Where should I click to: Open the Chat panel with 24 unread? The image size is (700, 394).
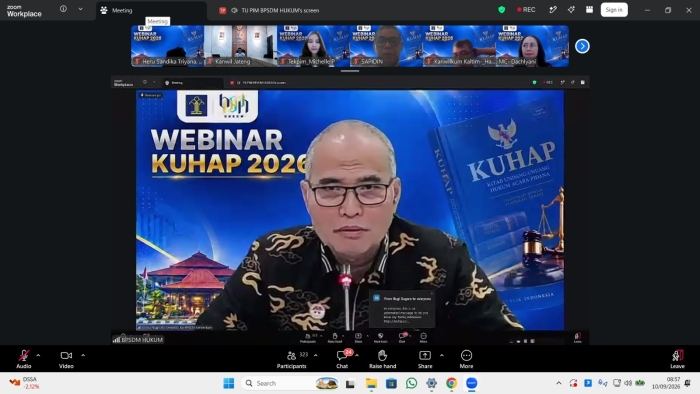click(x=342, y=359)
